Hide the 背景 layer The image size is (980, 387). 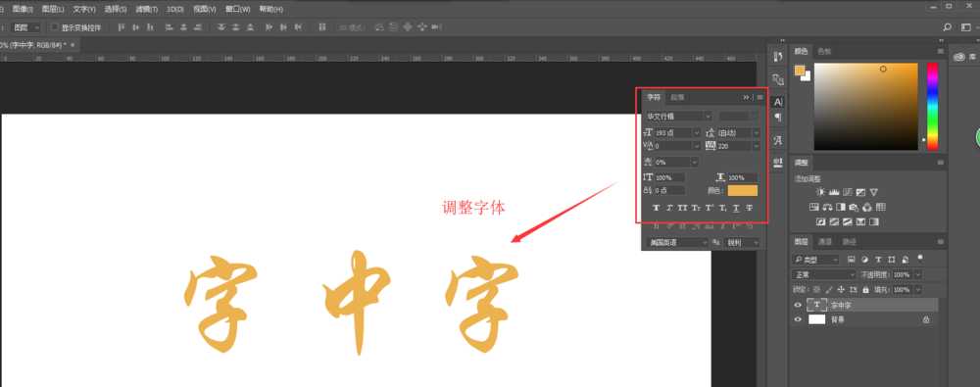[797, 319]
